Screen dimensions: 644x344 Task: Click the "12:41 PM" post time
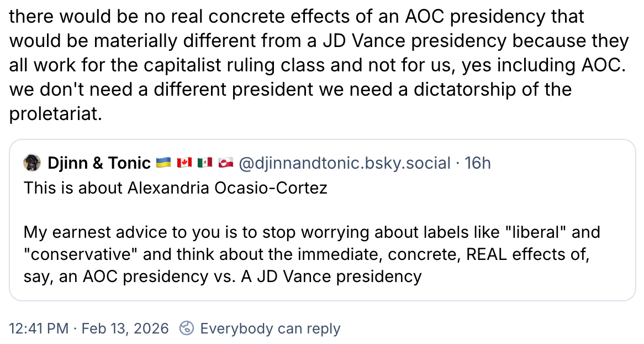coord(39,329)
